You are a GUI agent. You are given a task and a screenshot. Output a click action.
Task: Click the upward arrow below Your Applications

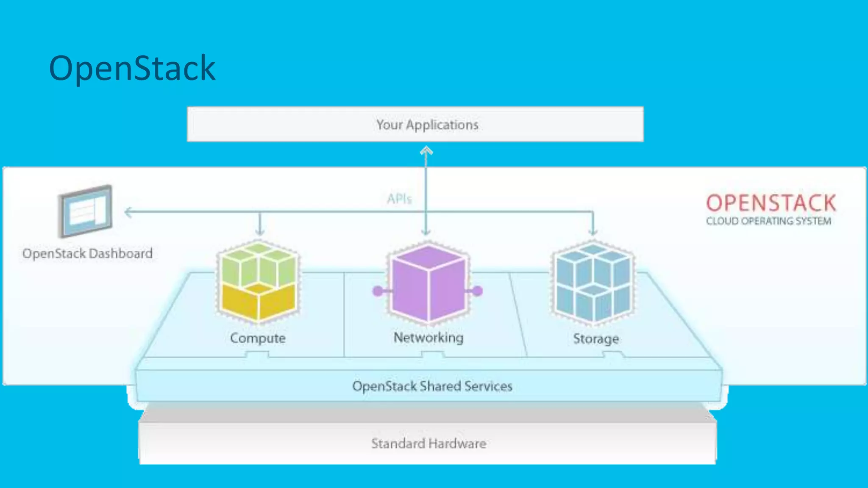(426, 151)
